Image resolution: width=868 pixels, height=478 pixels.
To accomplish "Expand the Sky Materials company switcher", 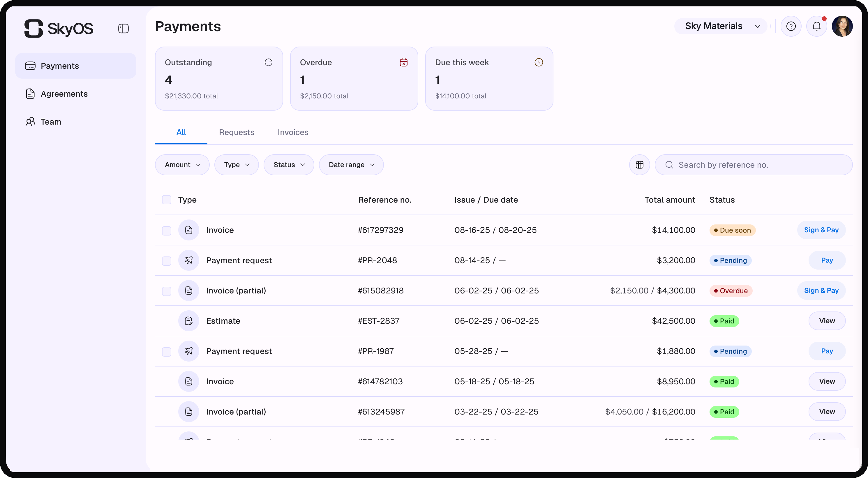I will tap(720, 26).
